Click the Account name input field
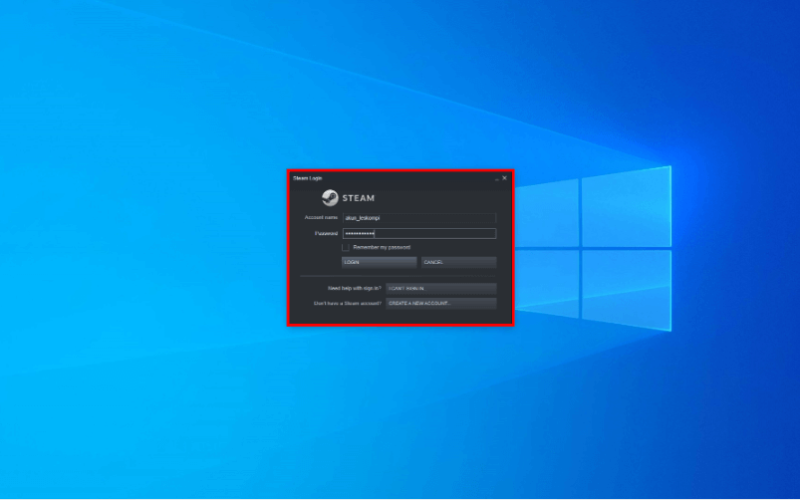 click(x=419, y=218)
